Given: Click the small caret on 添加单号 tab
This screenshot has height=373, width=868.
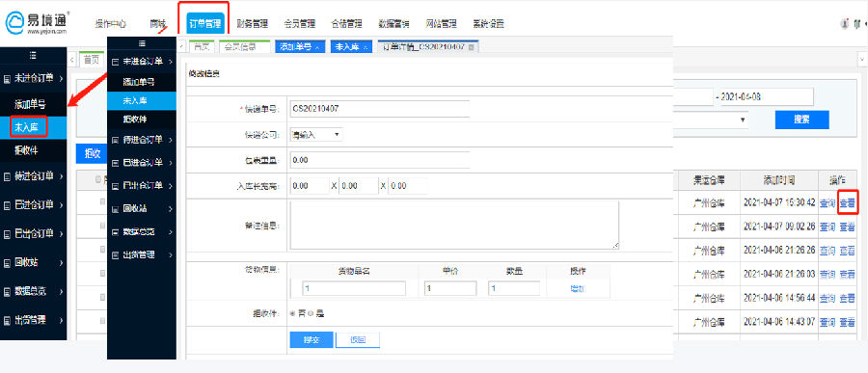Looking at the screenshot, I should point(317,48).
